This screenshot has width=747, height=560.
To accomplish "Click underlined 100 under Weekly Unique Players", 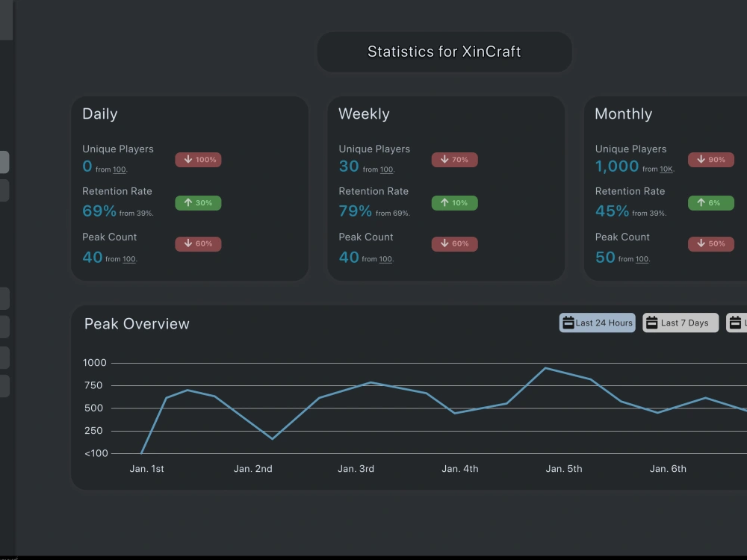I will tap(386, 169).
